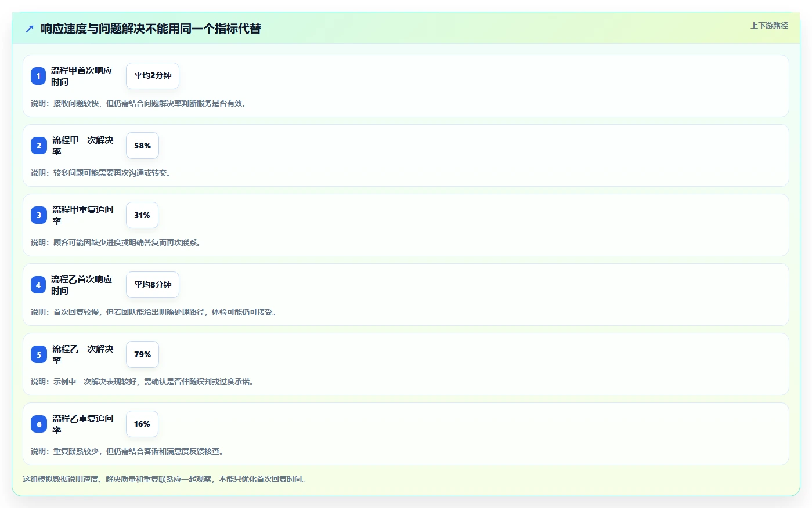The image size is (812, 508).
Task: Click the note starting 示例中一次解决表现较好
Action: [144, 382]
